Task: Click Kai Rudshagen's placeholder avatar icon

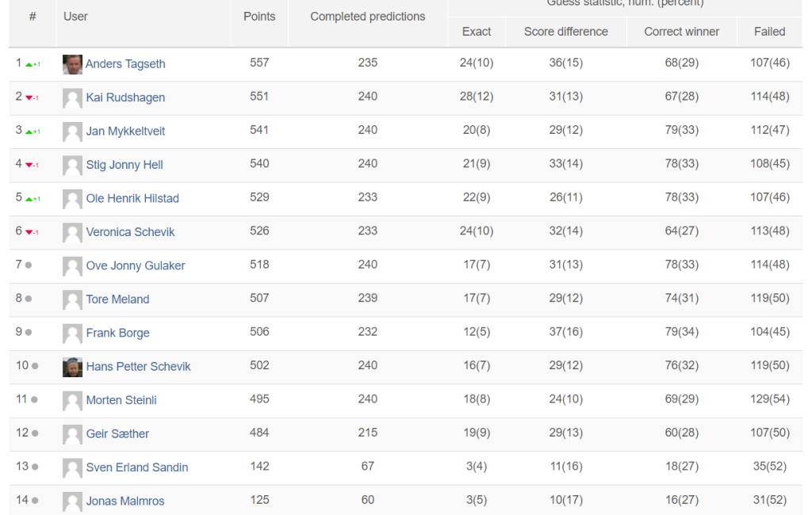Action: [x=72, y=97]
